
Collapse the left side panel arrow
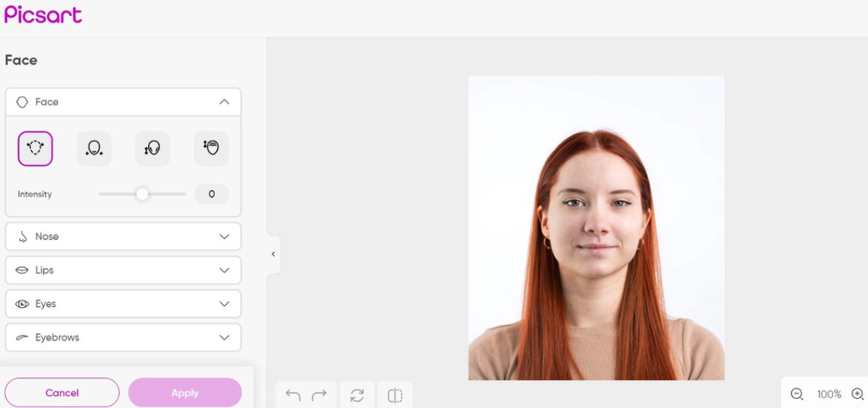[x=274, y=254]
